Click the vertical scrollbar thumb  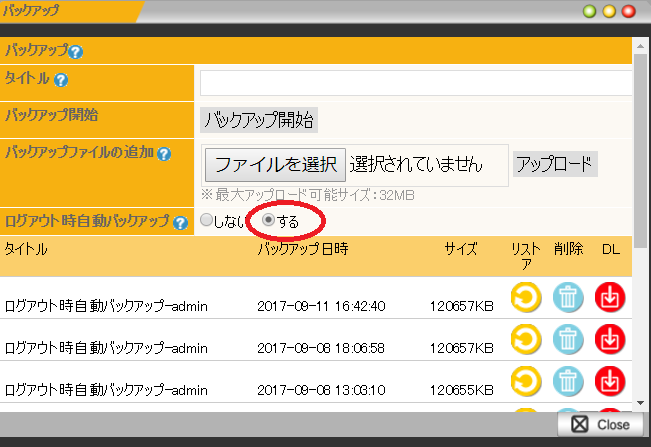[x=641, y=150]
